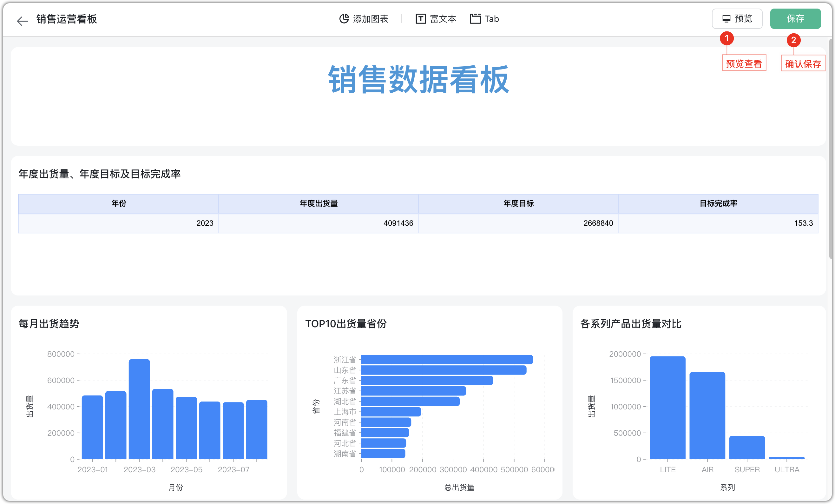The width and height of the screenshot is (835, 504).
Task: Select the big title 销售数据看板
Action: point(418,80)
